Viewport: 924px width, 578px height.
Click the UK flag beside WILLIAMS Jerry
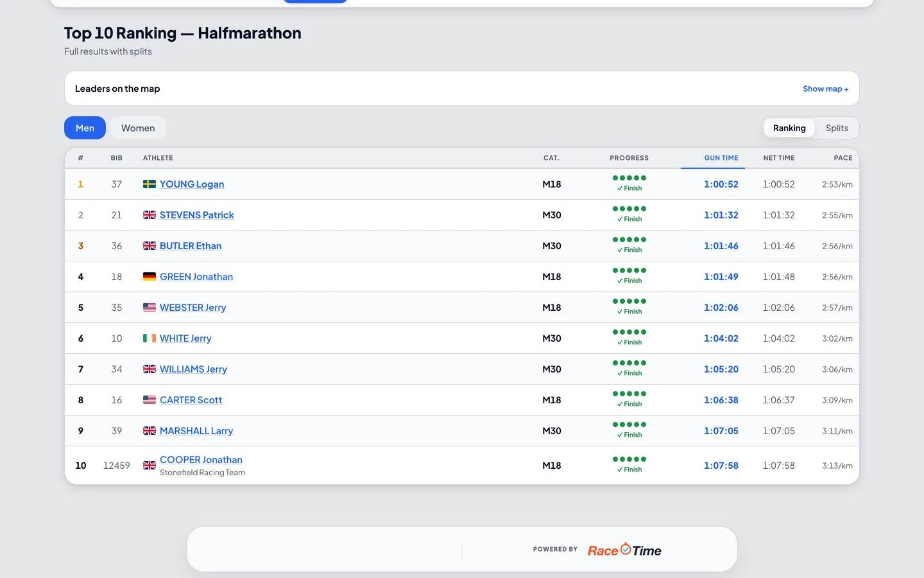coord(150,369)
